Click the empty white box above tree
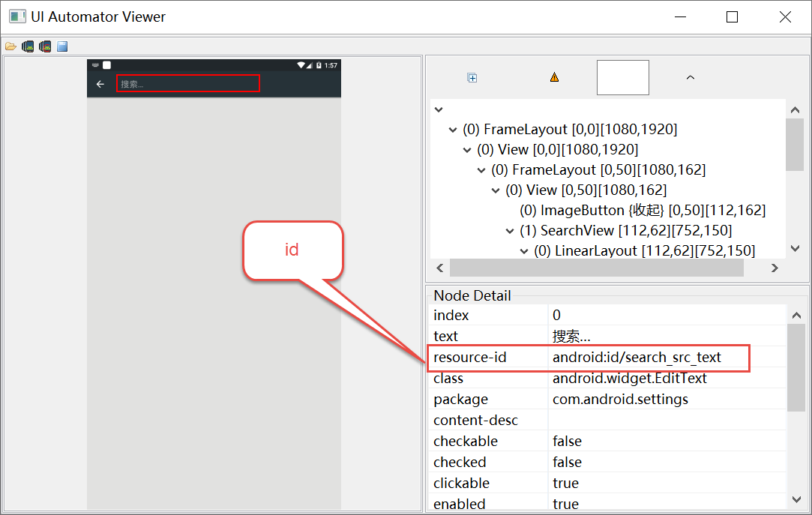Viewport: 812px width, 515px height. point(622,78)
